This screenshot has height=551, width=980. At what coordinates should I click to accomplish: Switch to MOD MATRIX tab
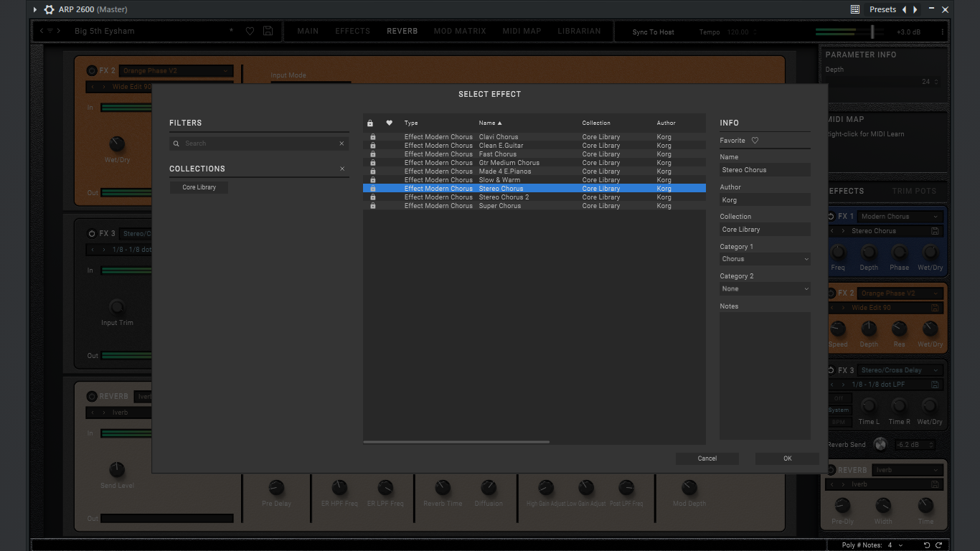point(460,32)
